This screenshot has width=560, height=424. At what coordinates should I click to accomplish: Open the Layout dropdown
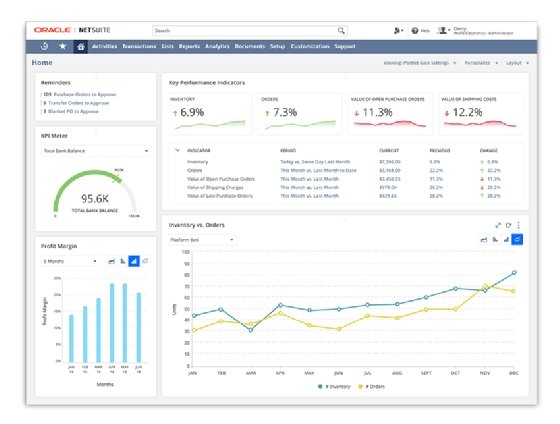tap(517, 63)
